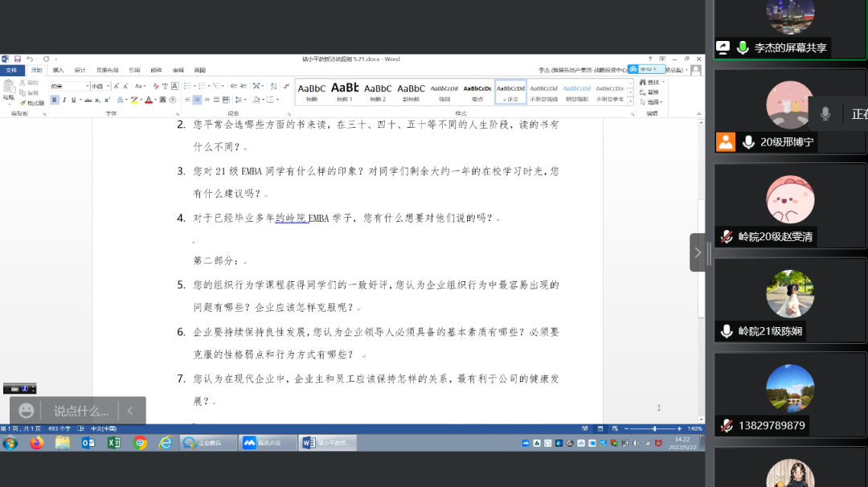868x487 pixels.
Task: Toggle underline formatting button
Action: (73, 100)
